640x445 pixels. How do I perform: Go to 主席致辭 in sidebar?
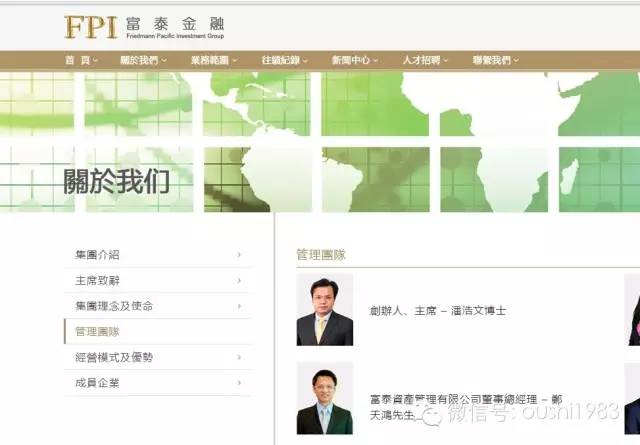tap(158, 280)
